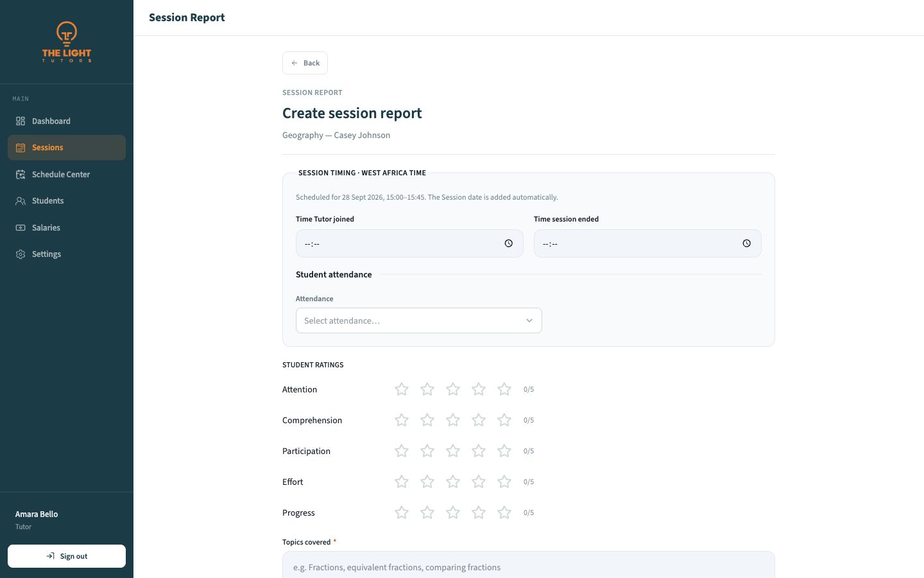Rate Attention one star
The width and height of the screenshot is (924, 578).
pos(402,389)
